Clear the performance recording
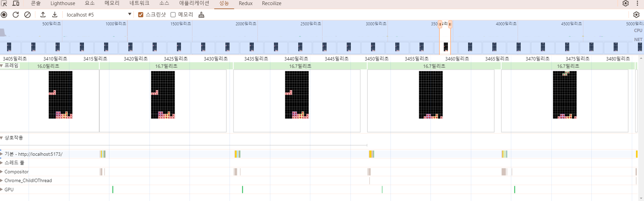Viewport: 644px width, 201px height. tap(28, 15)
